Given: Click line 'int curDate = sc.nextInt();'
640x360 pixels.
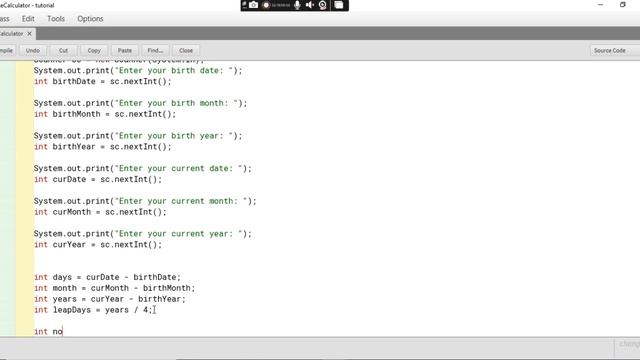Looking at the screenshot, I should coord(98,179).
